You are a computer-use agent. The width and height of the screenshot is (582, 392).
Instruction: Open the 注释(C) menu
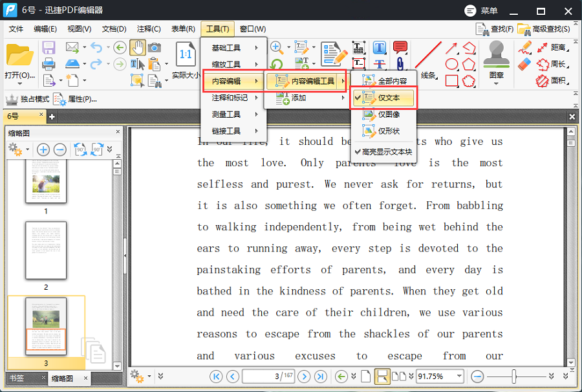[149, 29]
